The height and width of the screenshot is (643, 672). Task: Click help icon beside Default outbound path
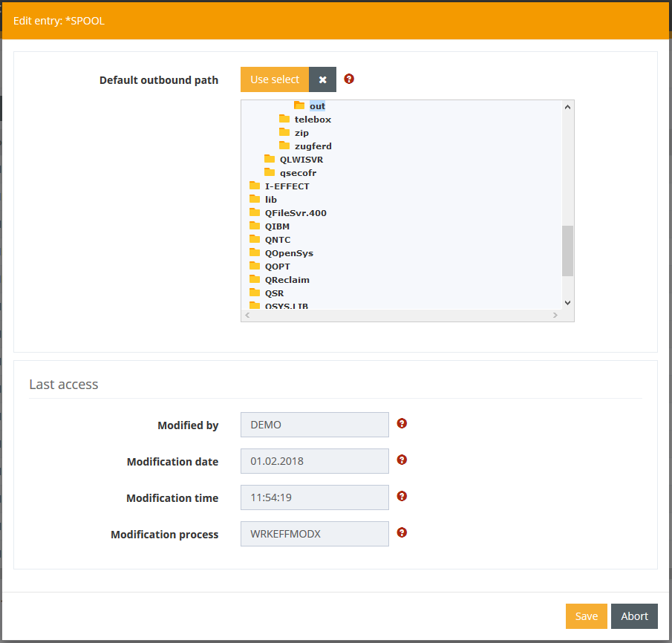pos(349,79)
